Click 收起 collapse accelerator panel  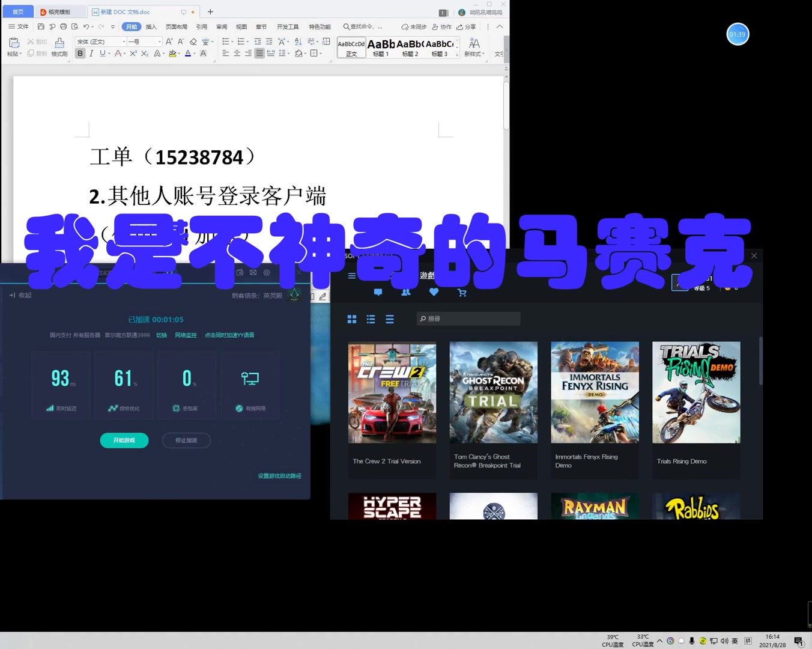click(x=20, y=295)
